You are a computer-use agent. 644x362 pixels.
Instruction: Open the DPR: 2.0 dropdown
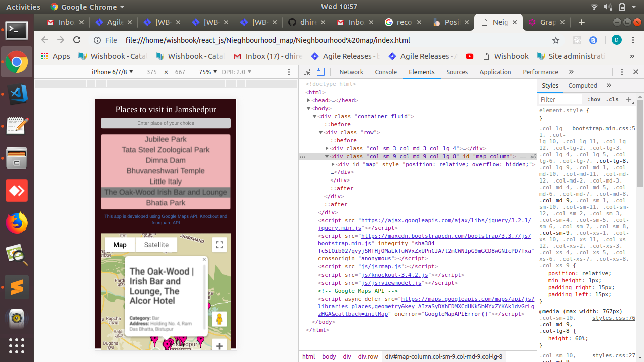click(236, 72)
